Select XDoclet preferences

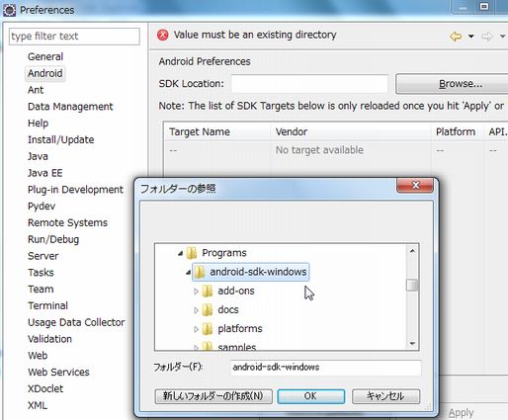pos(45,388)
